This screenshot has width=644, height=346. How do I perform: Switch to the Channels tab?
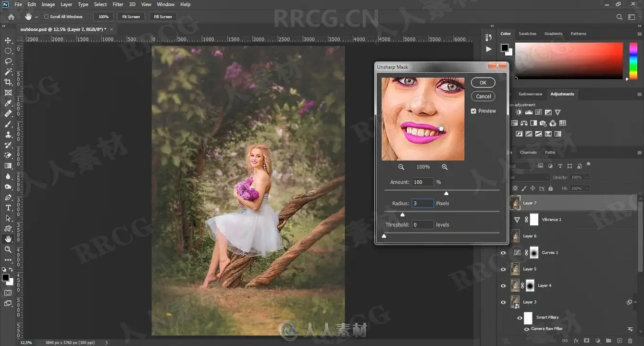[528, 152]
